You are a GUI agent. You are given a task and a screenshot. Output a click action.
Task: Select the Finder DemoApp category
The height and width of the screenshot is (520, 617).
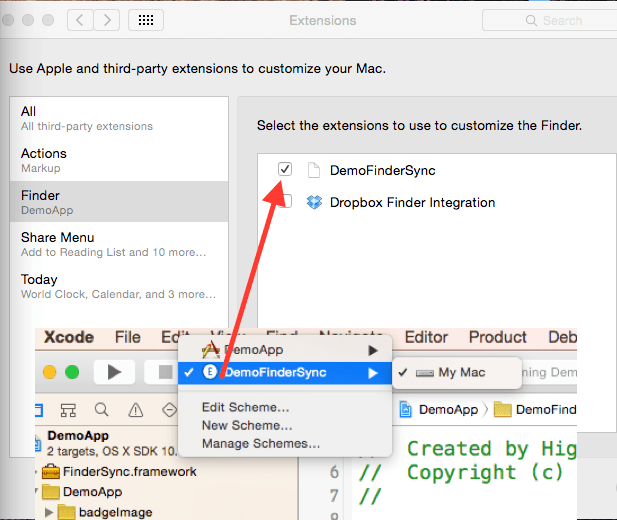point(119,202)
